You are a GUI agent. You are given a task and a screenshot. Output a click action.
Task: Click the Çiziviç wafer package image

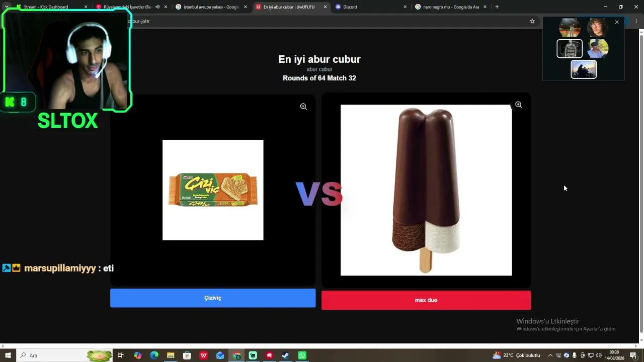pos(213,190)
